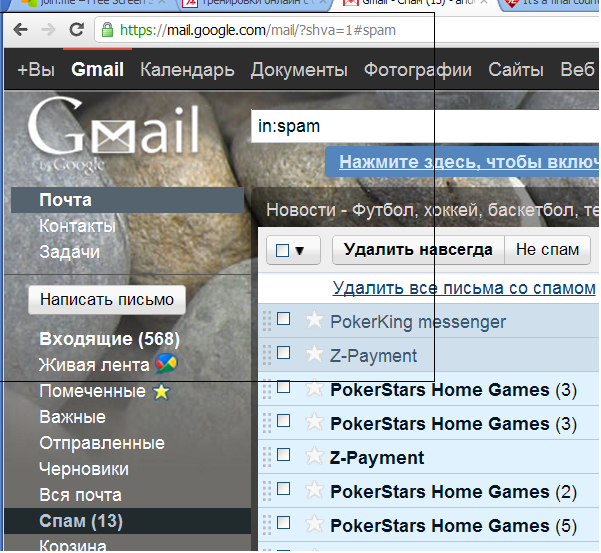Click Удалить все письма со спамом link
Viewport: 601px width, 553px height.
pos(464,288)
